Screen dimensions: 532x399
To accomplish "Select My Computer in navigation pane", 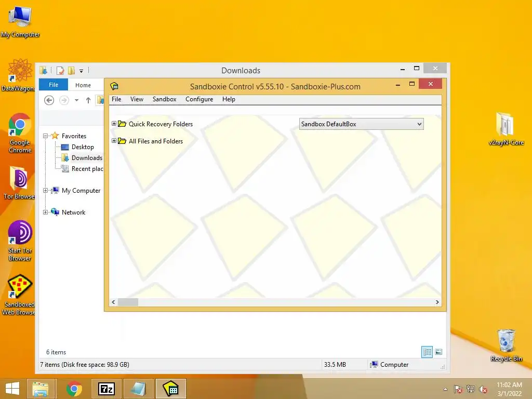I will click(x=81, y=191).
